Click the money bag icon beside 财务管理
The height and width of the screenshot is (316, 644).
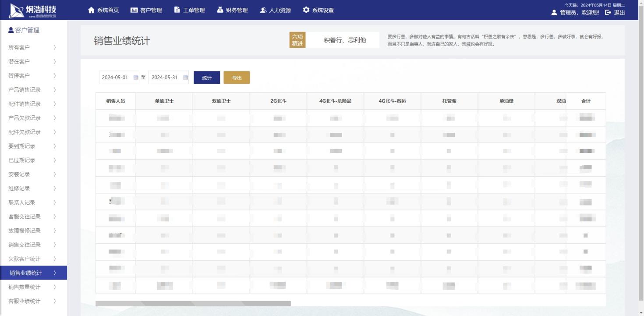(220, 10)
